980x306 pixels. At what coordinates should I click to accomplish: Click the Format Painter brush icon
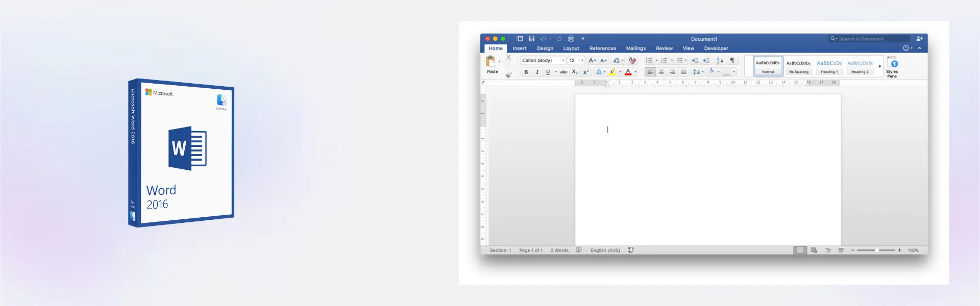(x=508, y=75)
